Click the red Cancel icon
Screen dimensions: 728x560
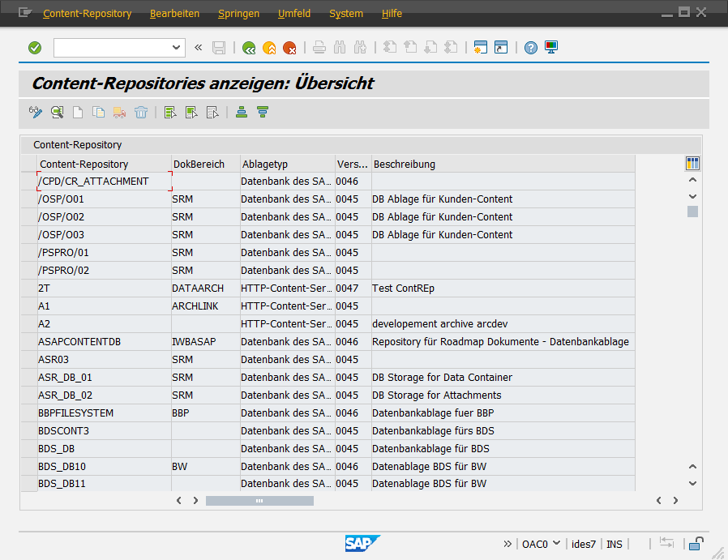tap(289, 48)
